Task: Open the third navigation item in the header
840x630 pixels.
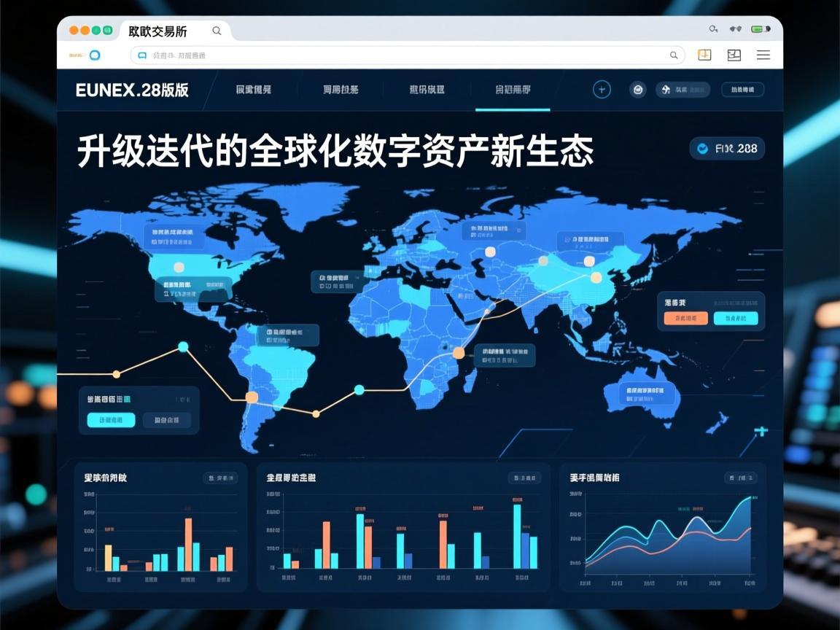Action: coord(427,90)
